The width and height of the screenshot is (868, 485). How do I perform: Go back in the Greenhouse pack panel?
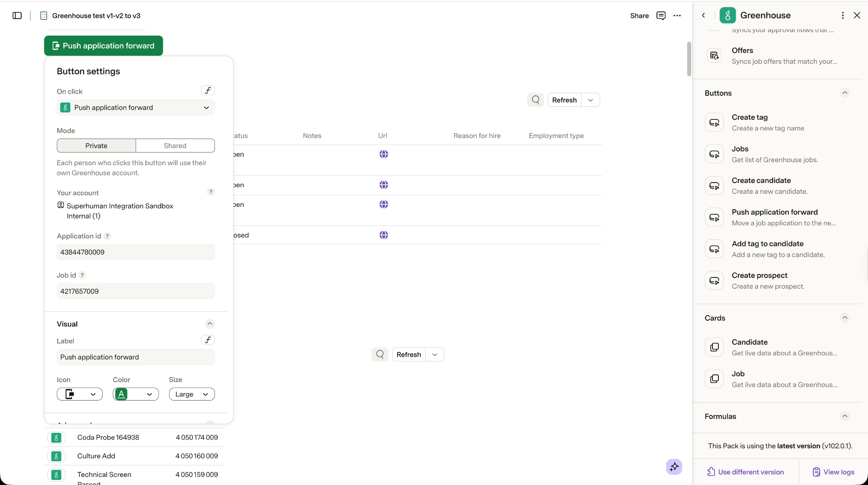[704, 15]
